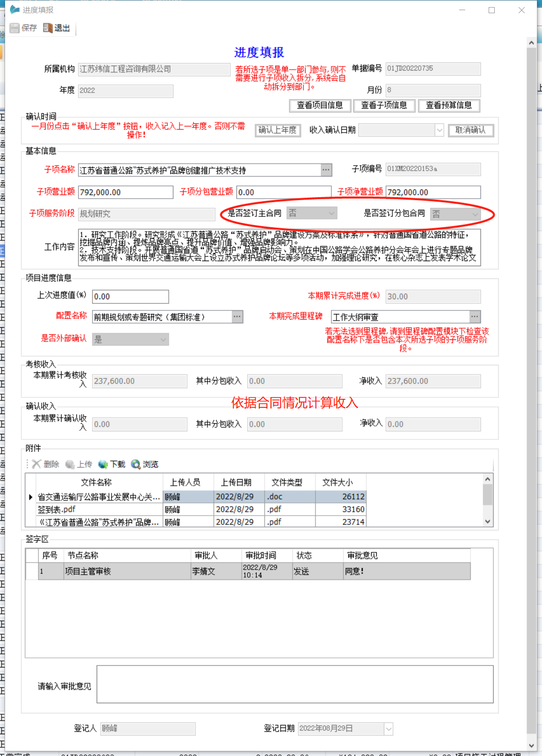Open the 配置名称 lookup ellipsis button
The height and width of the screenshot is (756, 542).
(x=236, y=316)
